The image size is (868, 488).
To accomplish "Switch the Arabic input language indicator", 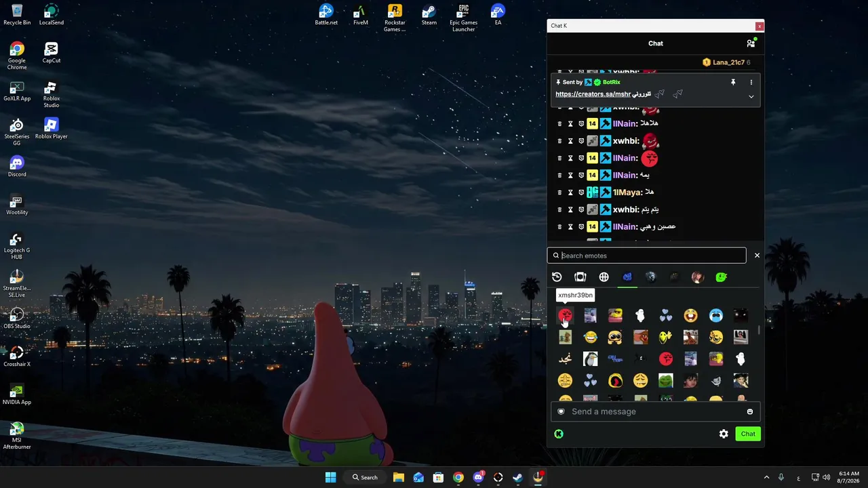I will 798,477.
